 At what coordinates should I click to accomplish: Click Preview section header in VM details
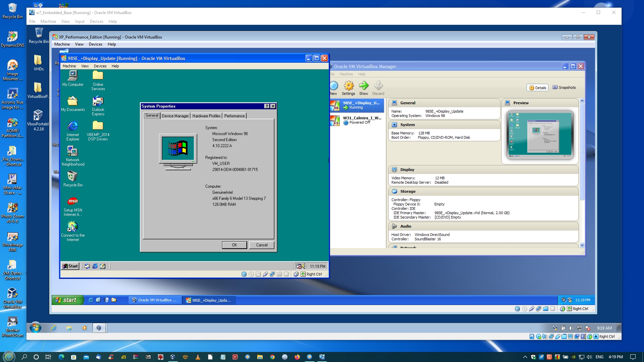point(540,103)
